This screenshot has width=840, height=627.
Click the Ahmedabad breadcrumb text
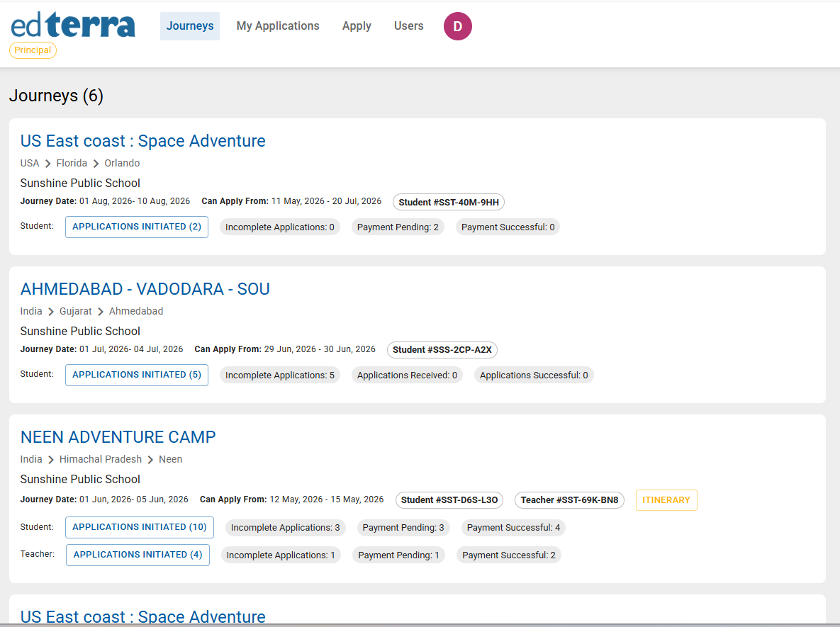pos(136,311)
